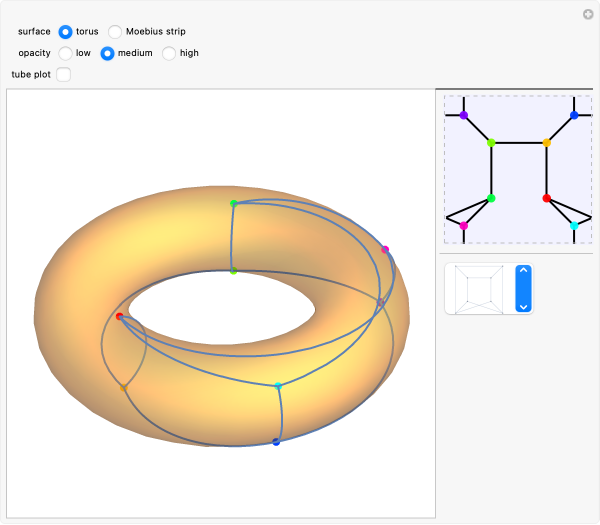Screen dimensions: 600x525
Task: Click the magenta vertex on the torus
Action: click(x=385, y=249)
